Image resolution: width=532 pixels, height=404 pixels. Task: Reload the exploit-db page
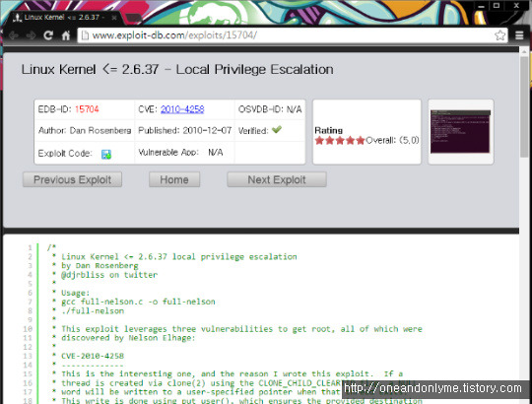tap(48, 34)
